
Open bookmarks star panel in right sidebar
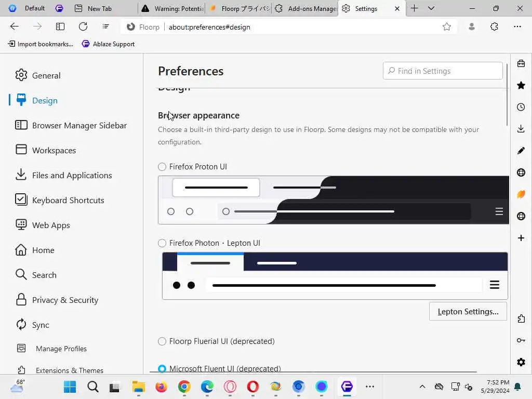click(521, 86)
